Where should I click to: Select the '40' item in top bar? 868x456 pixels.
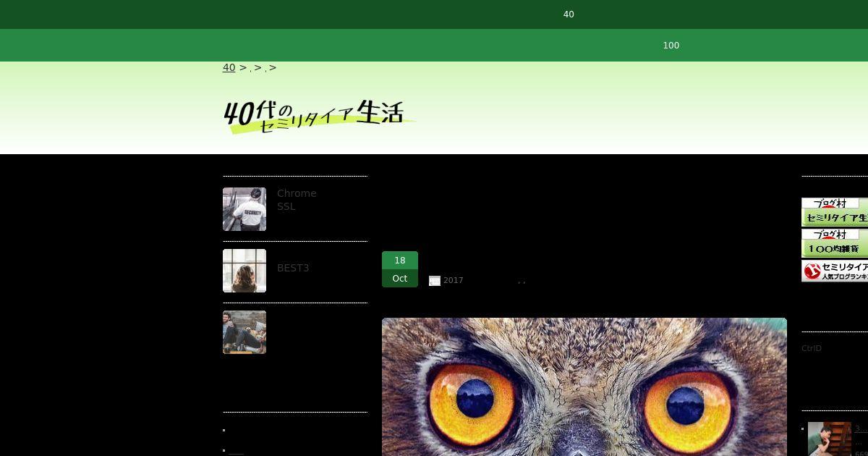(x=569, y=14)
